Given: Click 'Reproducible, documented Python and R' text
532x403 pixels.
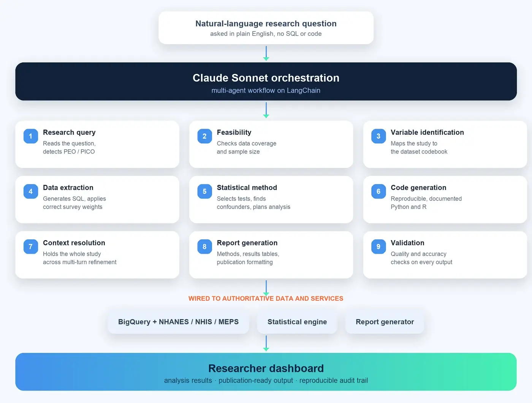Looking at the screenshot, I should [x=426, y=203].
